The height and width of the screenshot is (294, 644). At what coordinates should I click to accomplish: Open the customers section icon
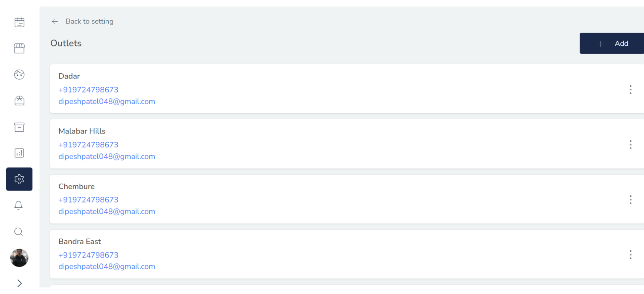(x=19, y=74)
